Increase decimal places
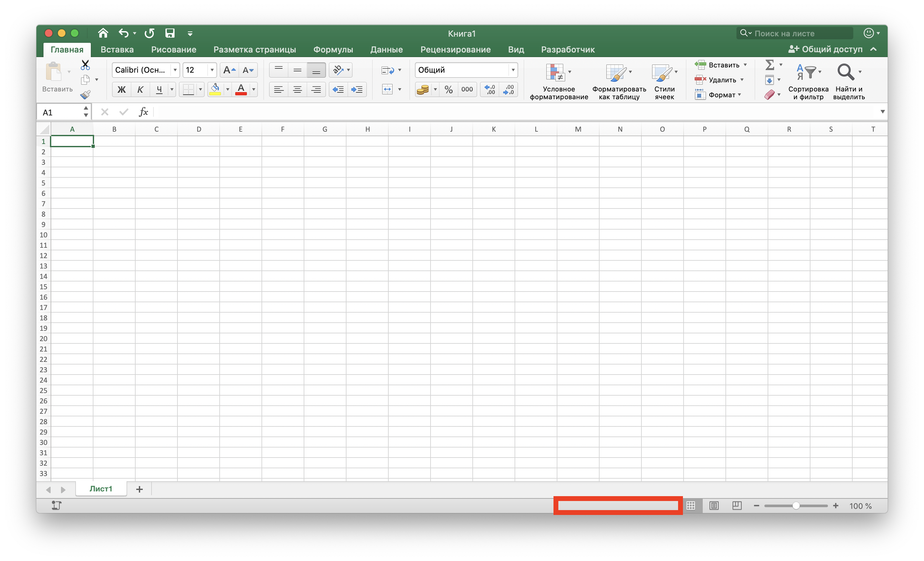 pos(490,90)
